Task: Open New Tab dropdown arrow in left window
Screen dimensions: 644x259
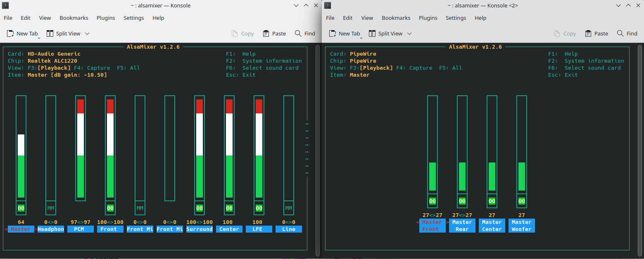Action: 39,38
